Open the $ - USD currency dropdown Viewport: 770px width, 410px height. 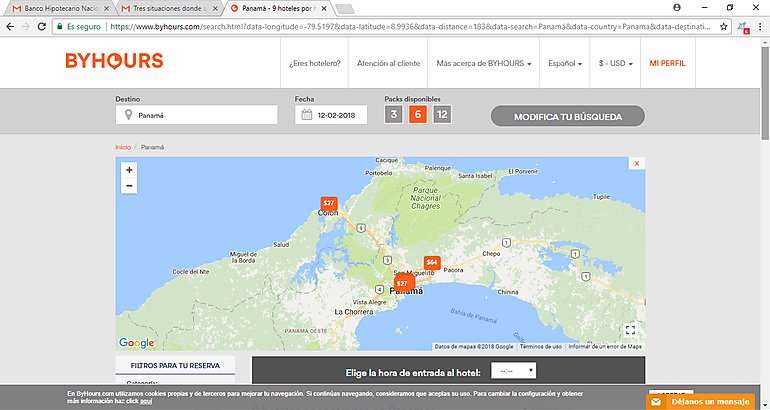(x=615, y=63)
